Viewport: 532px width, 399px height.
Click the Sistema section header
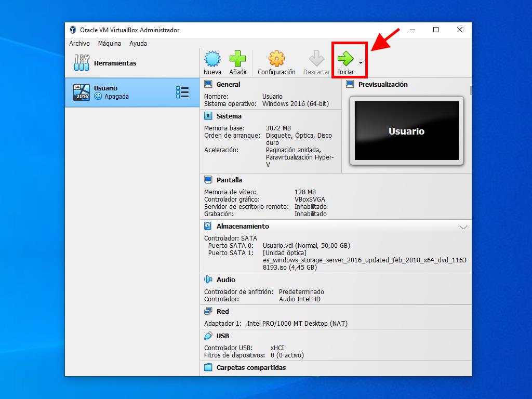point(229,116)
